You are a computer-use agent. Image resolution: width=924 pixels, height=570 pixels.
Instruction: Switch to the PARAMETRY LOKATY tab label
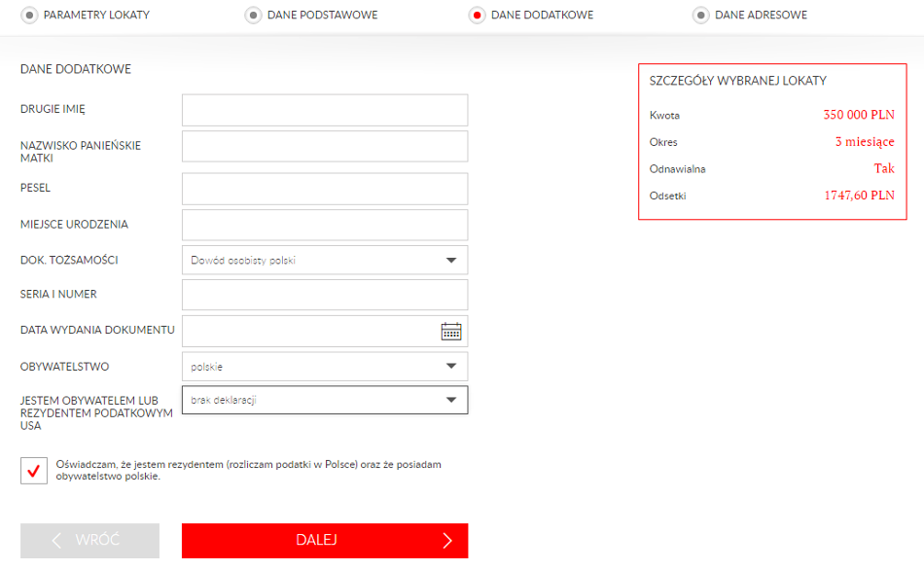pos(96,15)
